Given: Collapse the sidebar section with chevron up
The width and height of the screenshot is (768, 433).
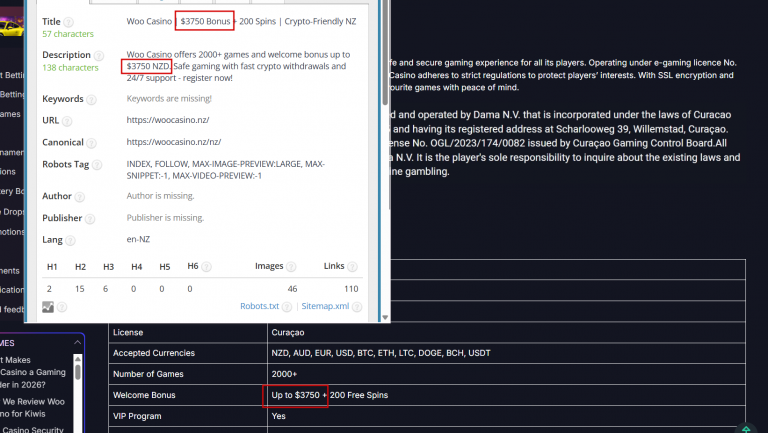Looking at the screenshot, I should [77, 342].
